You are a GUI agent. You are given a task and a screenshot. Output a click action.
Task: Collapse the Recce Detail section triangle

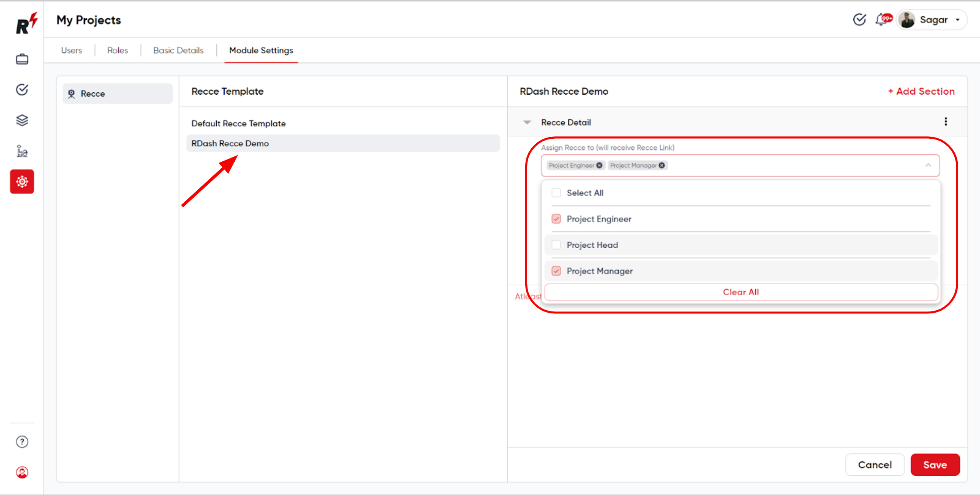click(527, 123)
